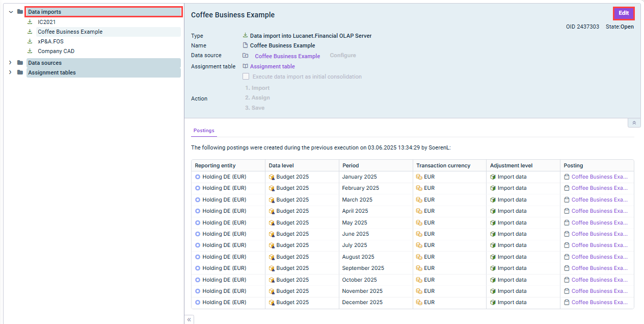Click Budget 2025 in the August row
Image resolution: width=644 pixels, height=324 pixels.
click(x=292, y=257)
